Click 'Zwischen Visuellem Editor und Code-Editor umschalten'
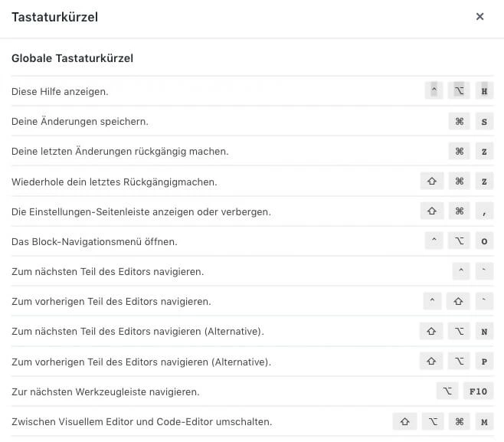Screen dimensions: 504x442 142,422
